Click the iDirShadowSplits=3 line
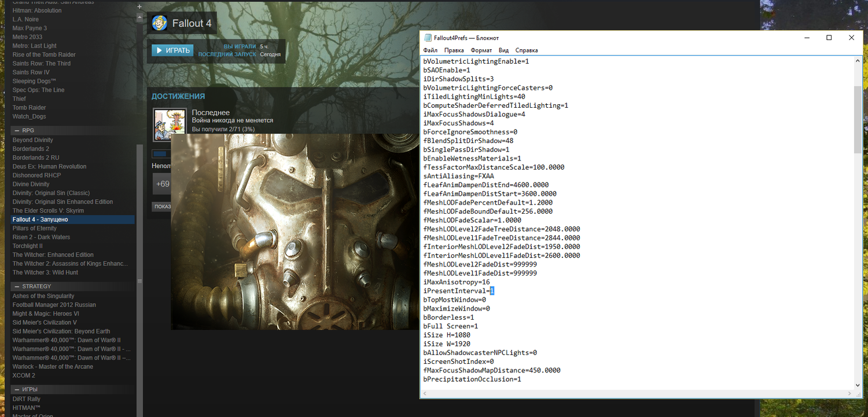Screen dimensions: 868x417 pos(459,79)
